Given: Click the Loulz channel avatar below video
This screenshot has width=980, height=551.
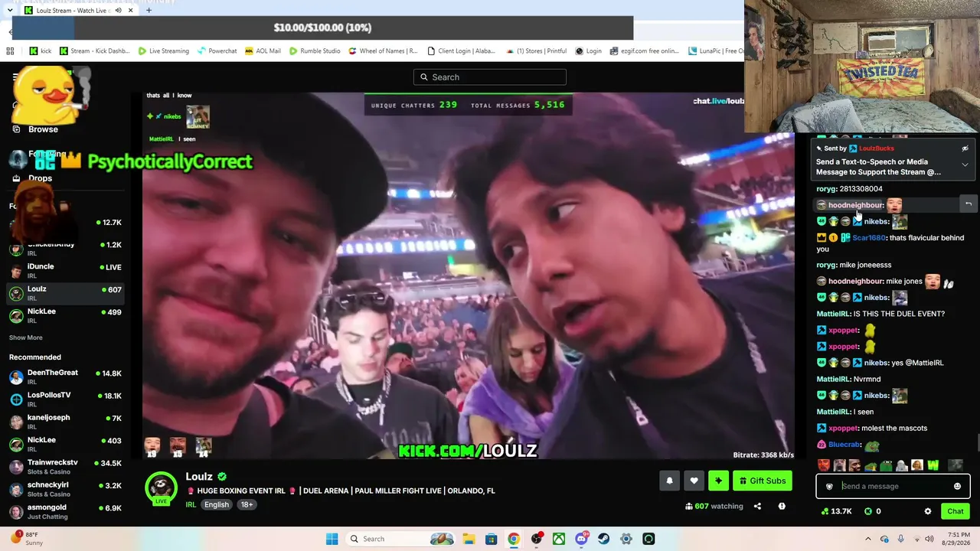Looking at the screenshot, I should coord(162,488).
